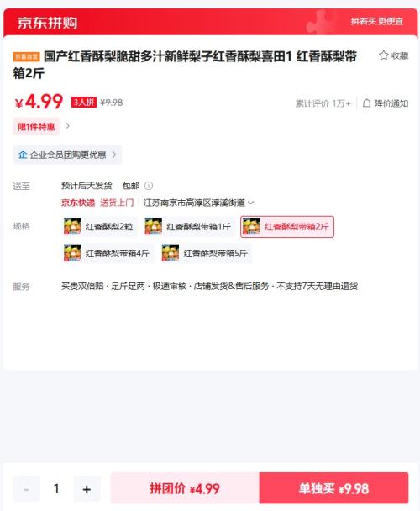Click 拼团价 ¥4.99 group-buy button
The height and width of the screenshot is (511, 420).
click(x=185, y=488)
